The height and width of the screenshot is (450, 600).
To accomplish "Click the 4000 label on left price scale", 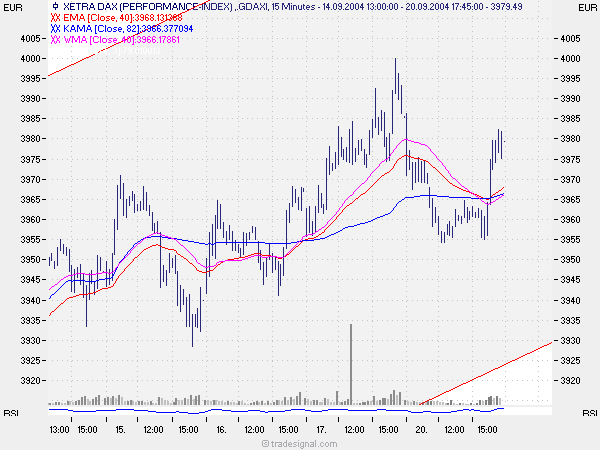I will pyautogui.click(x=30, y=59).
